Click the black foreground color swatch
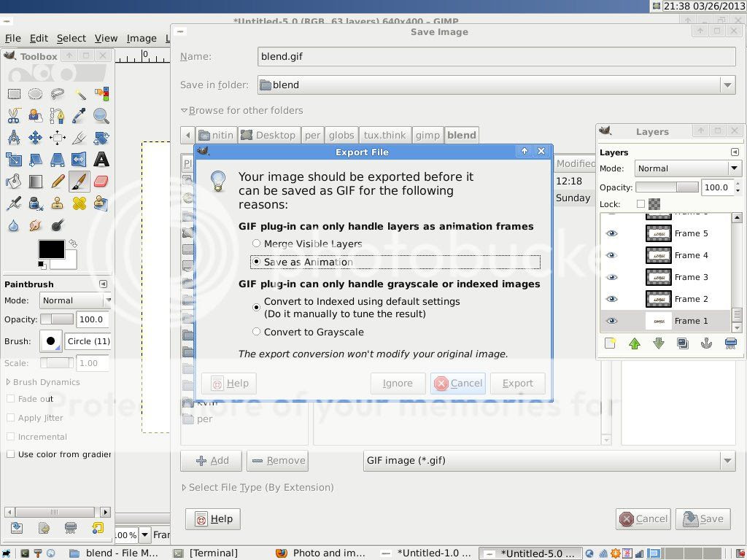The image size is (747, 560). [x=52, y=249]
